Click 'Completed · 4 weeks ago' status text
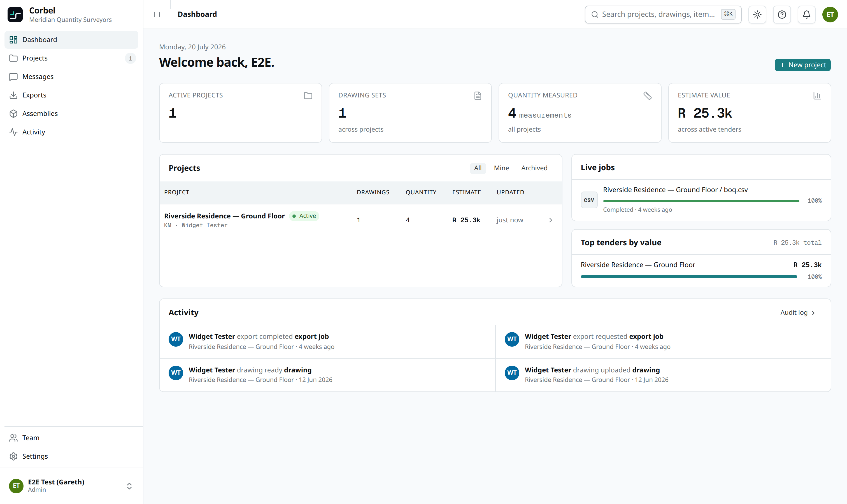The width and height of the screenshot is (847, 504). click(x=637, y=210)
